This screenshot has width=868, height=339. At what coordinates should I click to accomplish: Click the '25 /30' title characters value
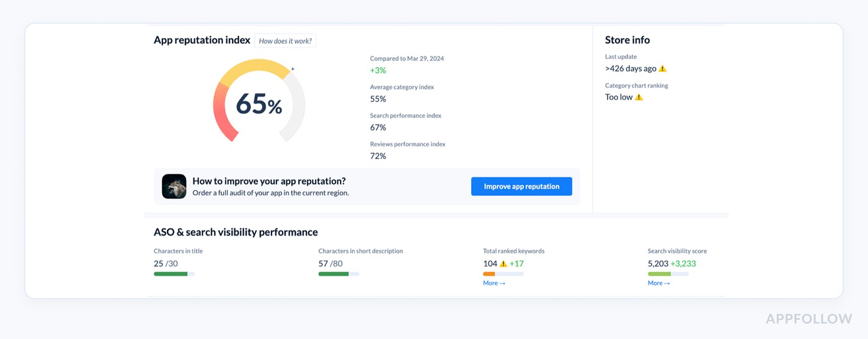166,264
